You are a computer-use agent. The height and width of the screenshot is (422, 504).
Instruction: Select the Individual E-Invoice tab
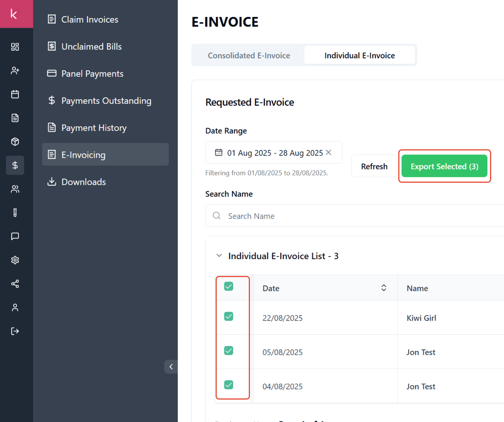pos(360,55)
